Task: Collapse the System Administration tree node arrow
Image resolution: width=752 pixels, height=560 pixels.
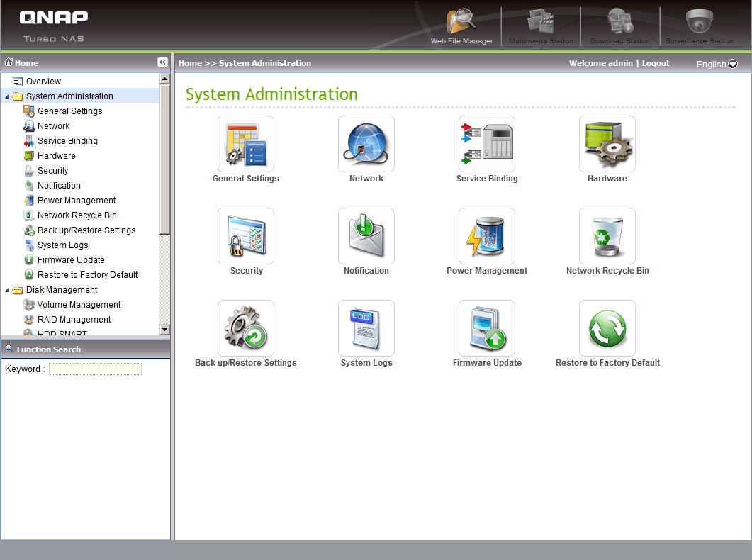Action: point(7,97)
